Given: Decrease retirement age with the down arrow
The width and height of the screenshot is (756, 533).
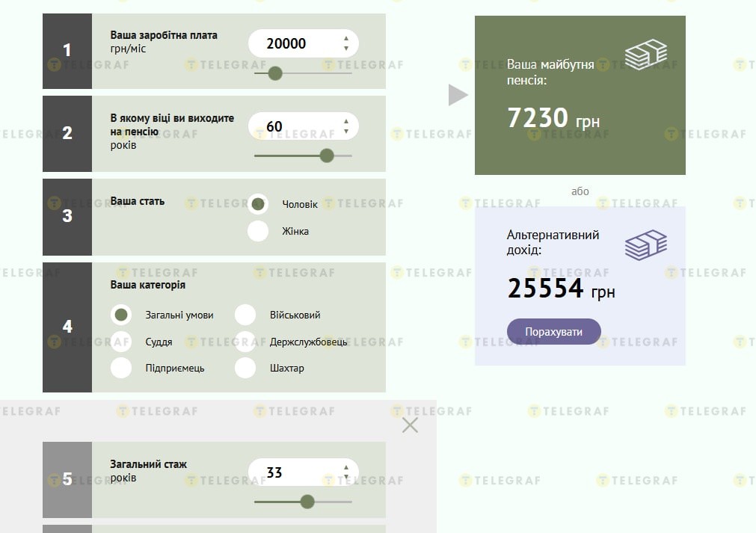Looking at the screenshot, I should pyautogui.click(x=346, y=132).
